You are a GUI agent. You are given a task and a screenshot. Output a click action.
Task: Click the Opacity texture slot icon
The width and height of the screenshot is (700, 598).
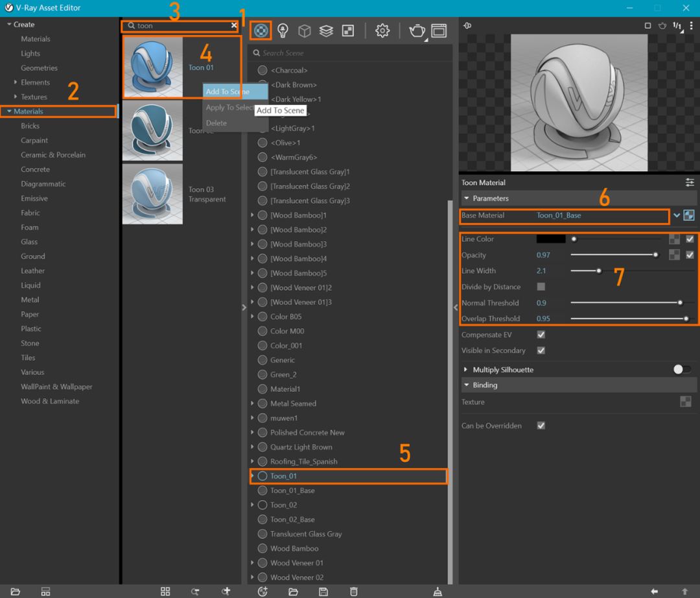674,254
